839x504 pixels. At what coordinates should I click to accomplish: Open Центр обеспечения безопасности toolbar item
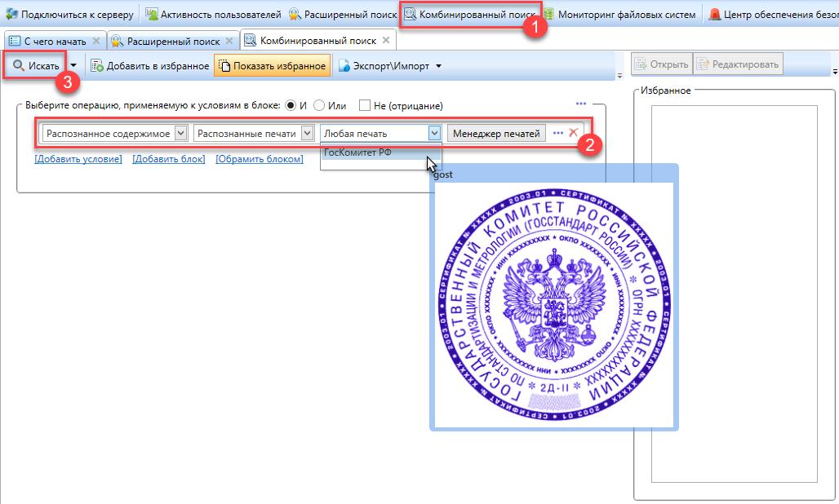pos(773,15)
